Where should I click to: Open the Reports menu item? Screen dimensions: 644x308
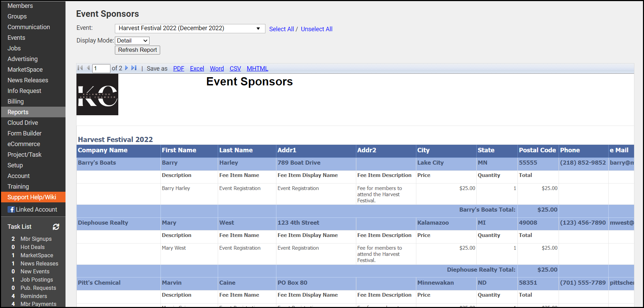[x=18, y=112]
